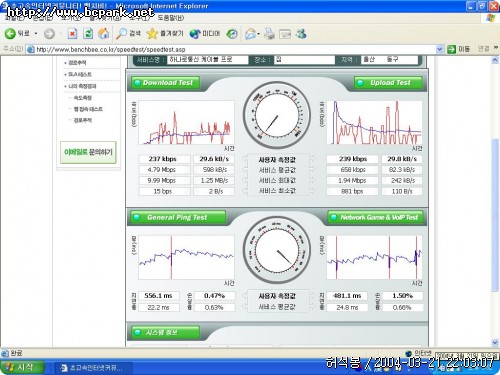500x375 pixels.
Task: Go back with the 뒤로 arrow button
Action: (x=17, y=34)
